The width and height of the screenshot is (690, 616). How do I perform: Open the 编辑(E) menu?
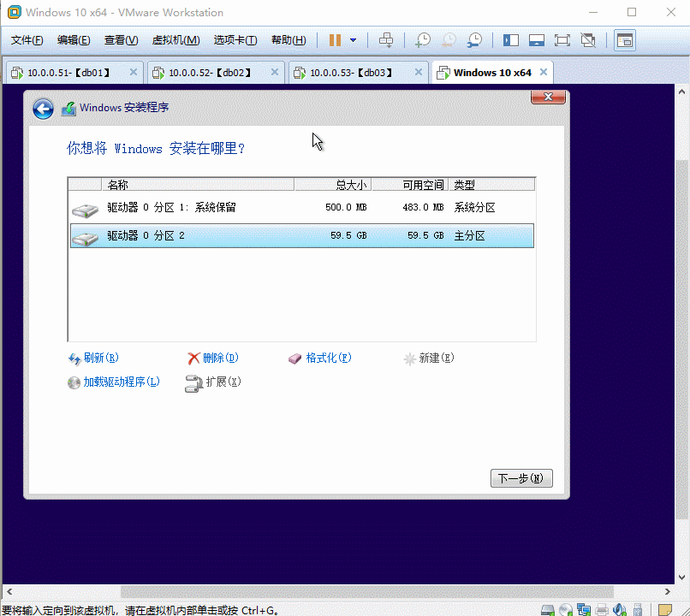(x=74, y=40)
